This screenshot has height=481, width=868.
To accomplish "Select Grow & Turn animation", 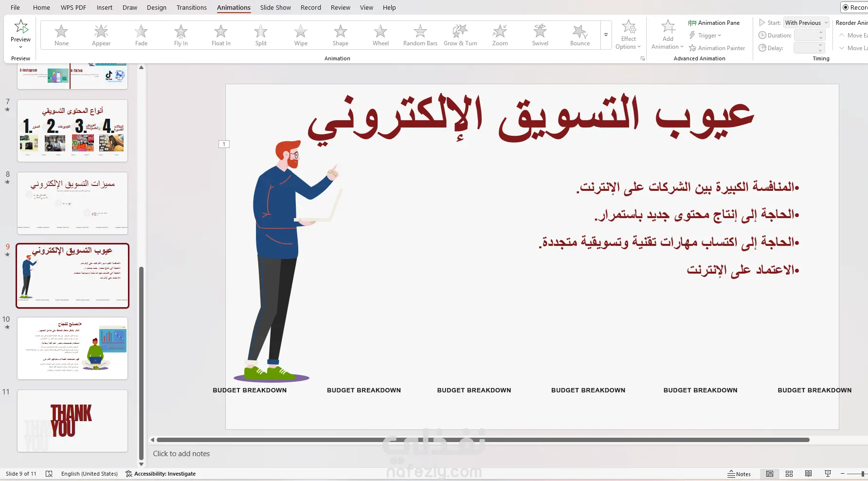I will [x=460, y=35].
